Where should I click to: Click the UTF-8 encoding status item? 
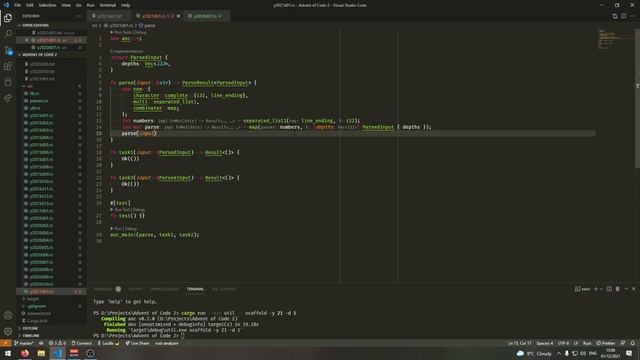[x=563, y=343]
